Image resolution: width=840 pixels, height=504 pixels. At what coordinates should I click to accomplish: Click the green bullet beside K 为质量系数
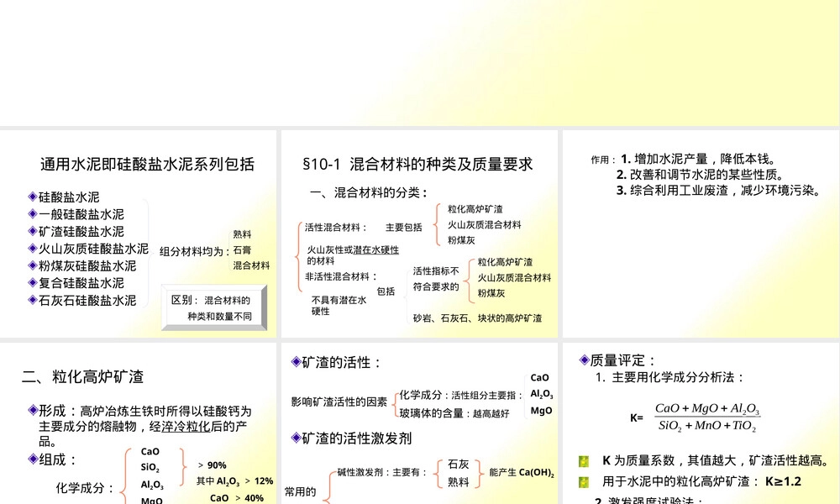click(584, 461)
